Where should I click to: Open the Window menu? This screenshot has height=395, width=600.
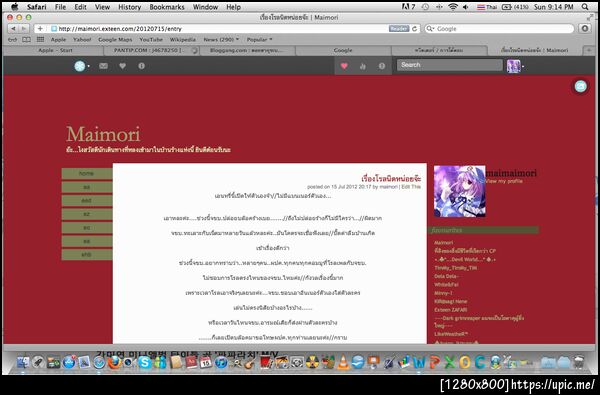pyautogui.click(x=205, y=7)
